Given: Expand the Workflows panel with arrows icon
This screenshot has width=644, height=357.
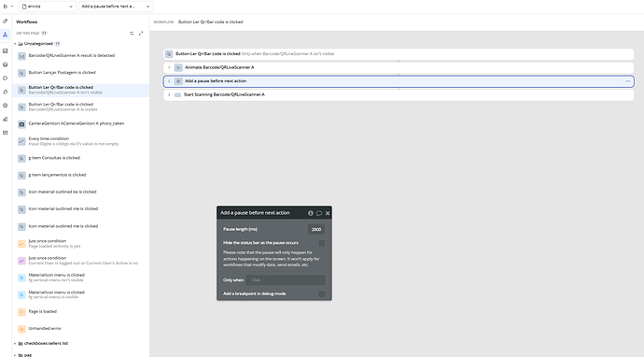Looking at the screenshot, I should [x=141, y=34].
